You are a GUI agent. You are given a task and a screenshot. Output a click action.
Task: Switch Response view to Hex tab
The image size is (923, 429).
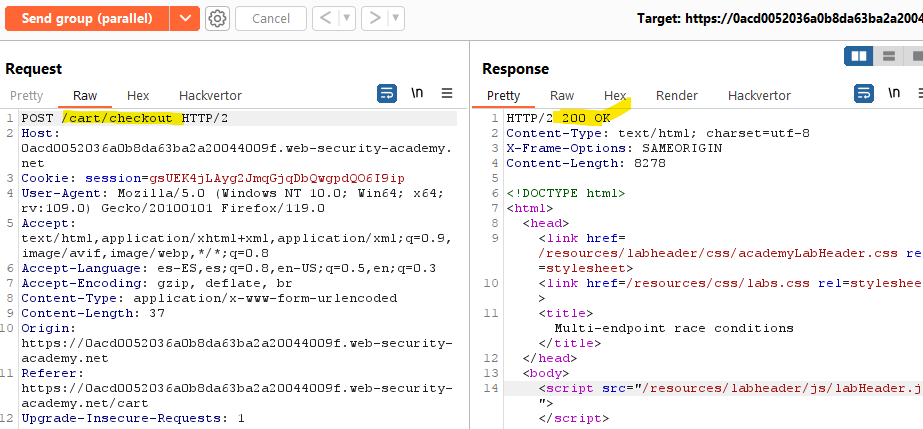pos(615,95)
